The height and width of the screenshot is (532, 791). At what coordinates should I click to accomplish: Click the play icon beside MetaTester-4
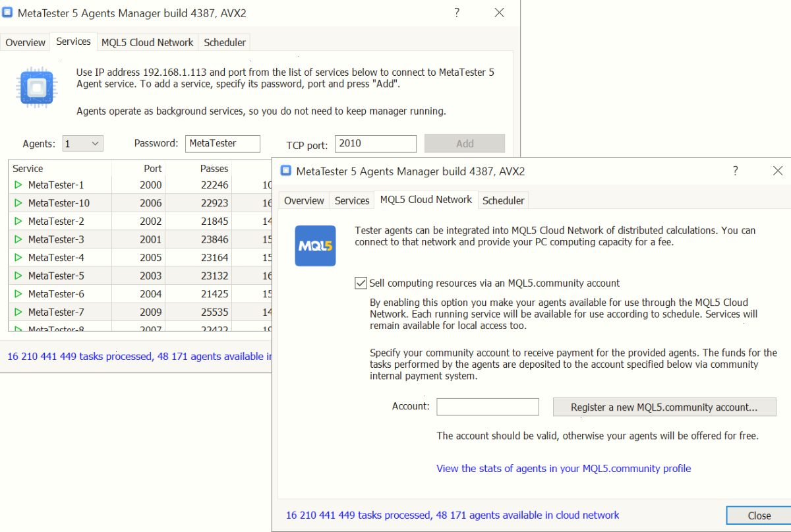(18, 258)
